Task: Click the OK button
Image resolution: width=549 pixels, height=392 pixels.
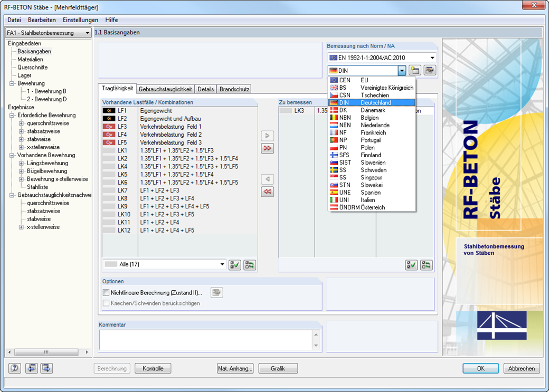Action: (x=481, y=369)
